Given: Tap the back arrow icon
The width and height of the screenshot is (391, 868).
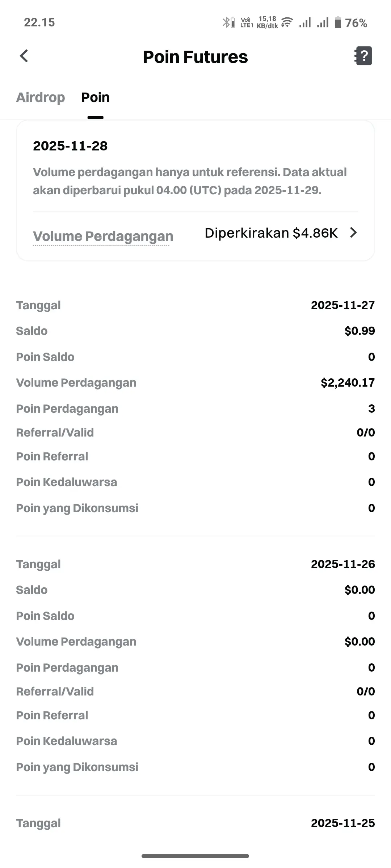Looking at the screenshot, I should (x=24, y=56).
